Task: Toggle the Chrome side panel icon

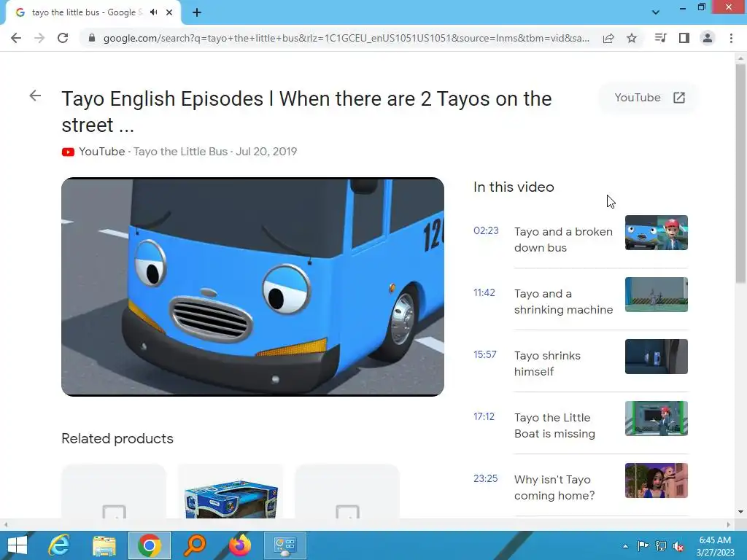Action: (684, 38)
